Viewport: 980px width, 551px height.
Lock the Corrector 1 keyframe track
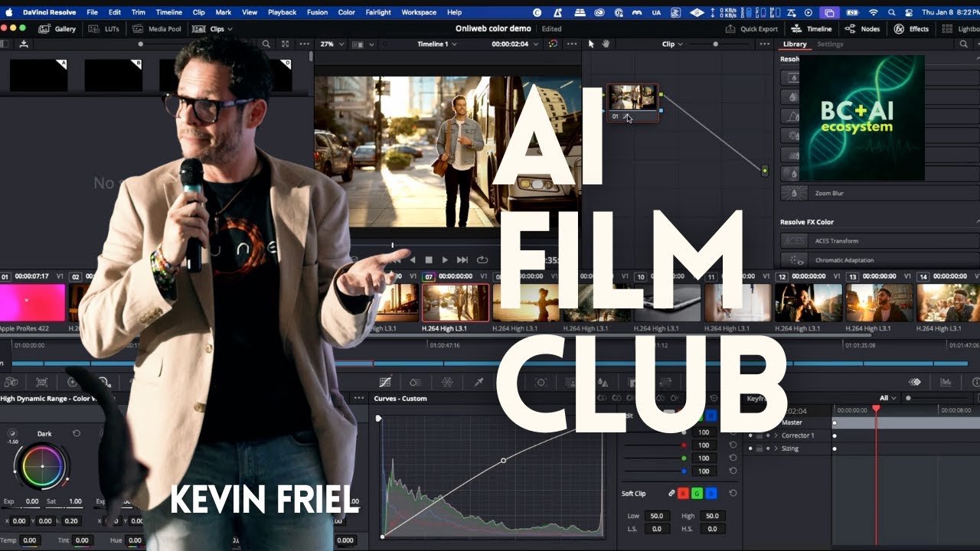tap(759, 435)
